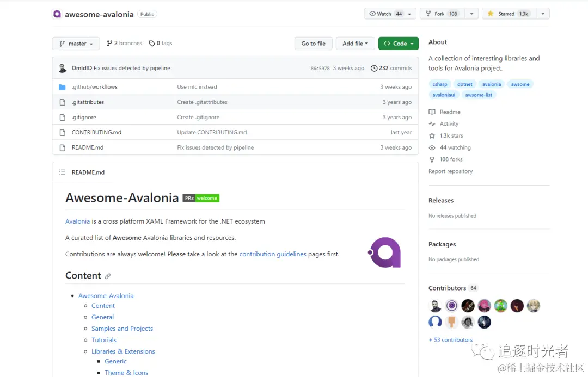Expand the Watch notifications dropdown arrow
Image resolution: width=588 pixels, height=377 pixels.
coord(410,14)
